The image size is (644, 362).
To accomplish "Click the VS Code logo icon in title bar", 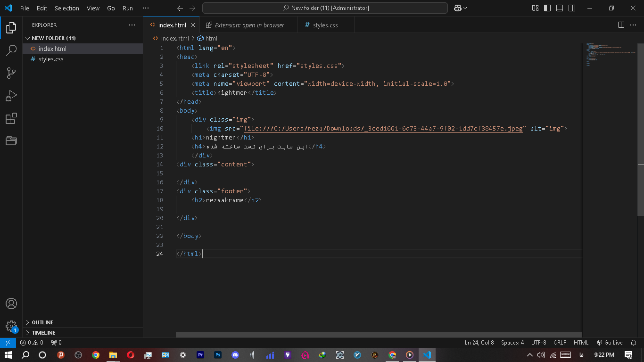I will 8,8.
